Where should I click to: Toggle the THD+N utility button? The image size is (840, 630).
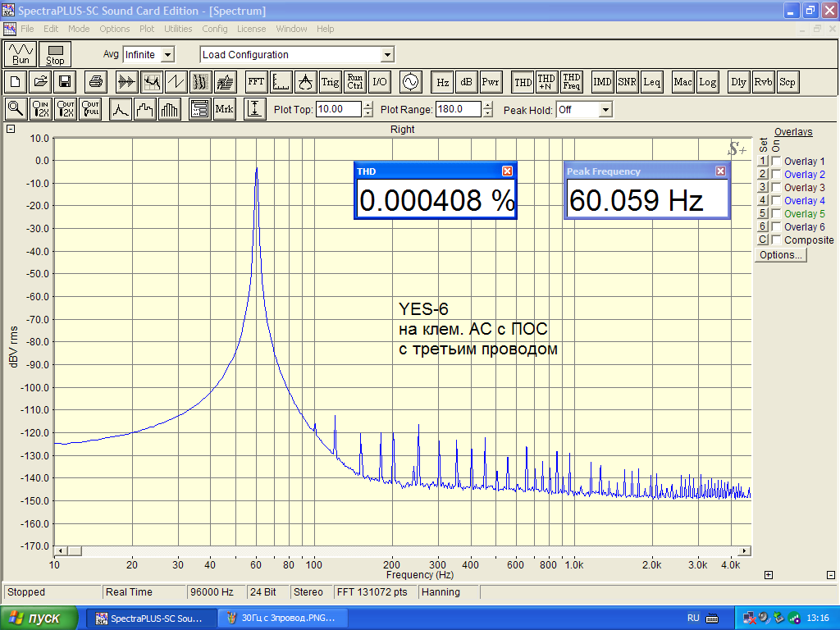(x=546, y=82)
